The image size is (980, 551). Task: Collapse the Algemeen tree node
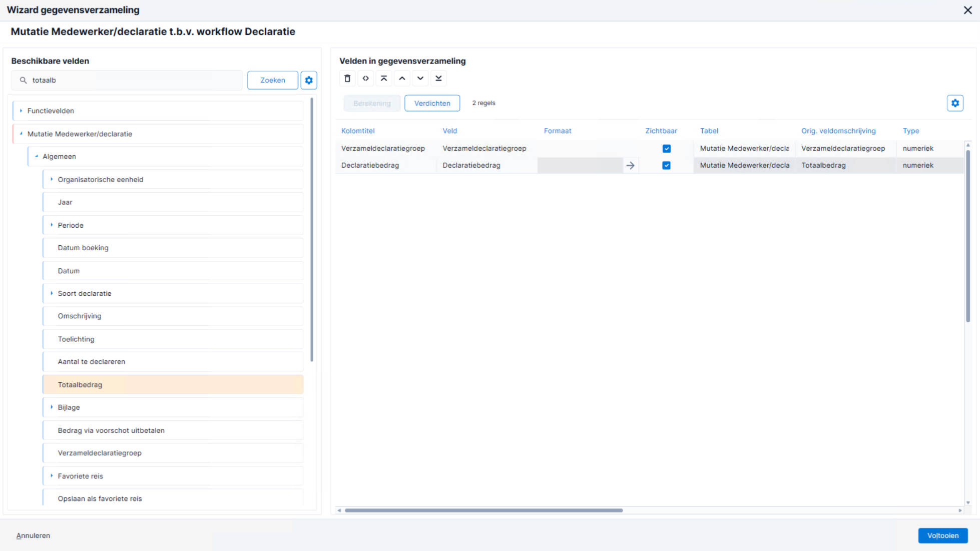[36, 157]
